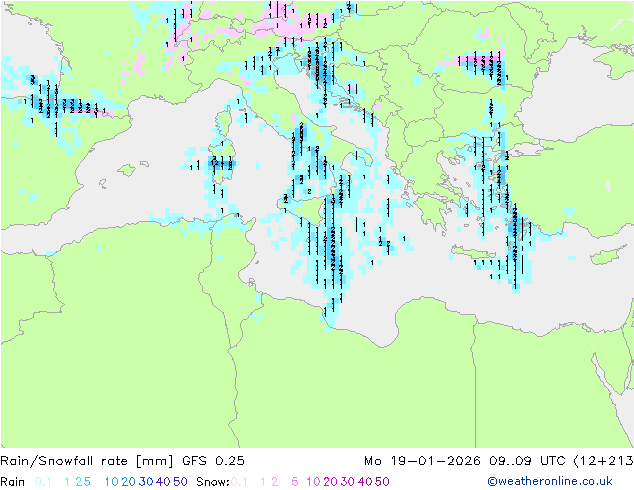
Task: Select the Rain legend value 0.1
Action: [x=43, y=482]
